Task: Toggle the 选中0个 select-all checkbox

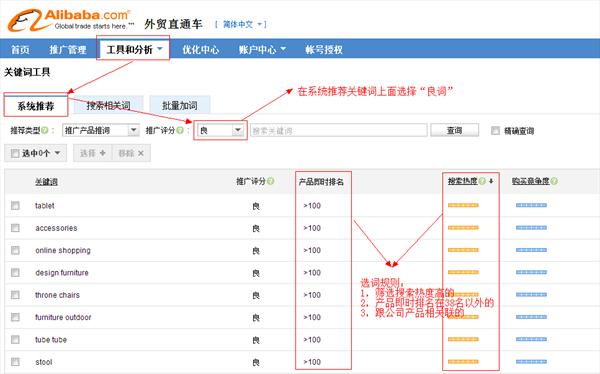Action: (15, 153)
